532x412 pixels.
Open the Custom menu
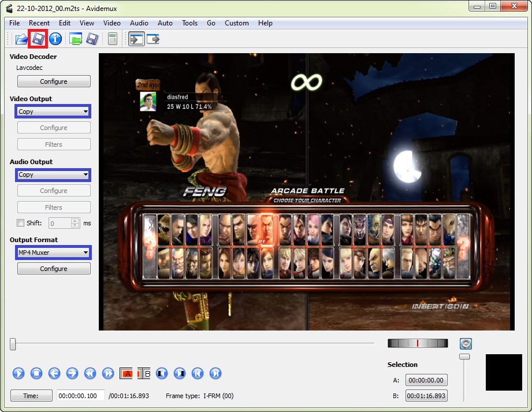pos(237,23)
